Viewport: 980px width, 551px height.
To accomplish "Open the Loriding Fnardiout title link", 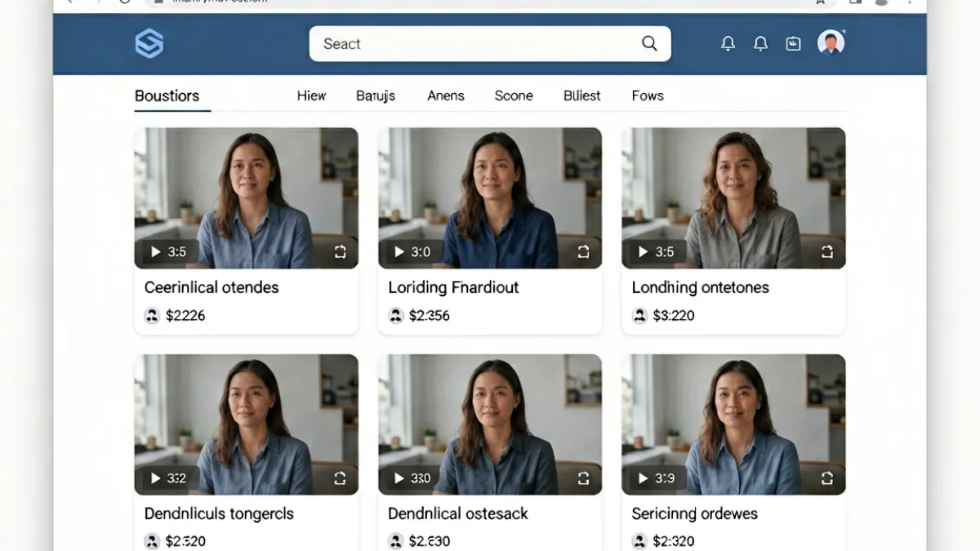I will [x=453, y=287].
